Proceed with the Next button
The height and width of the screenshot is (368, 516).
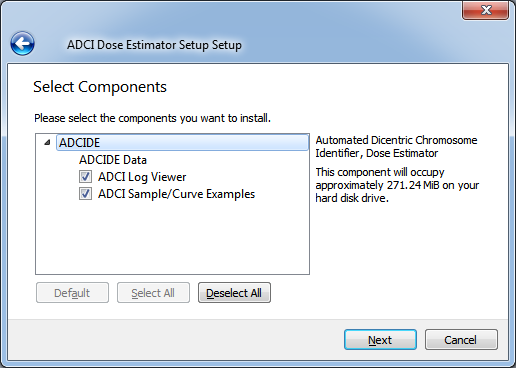click(380, 340)
